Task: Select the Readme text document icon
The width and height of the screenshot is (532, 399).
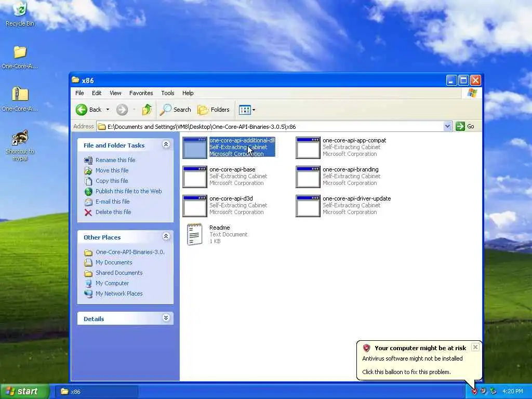Action: (195, 234)
